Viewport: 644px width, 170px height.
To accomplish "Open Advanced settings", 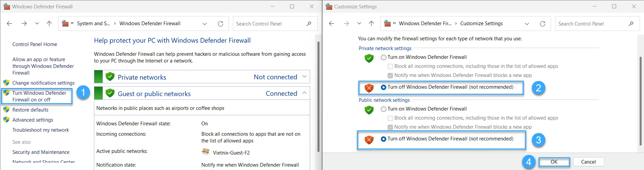I will pos(33,120).
